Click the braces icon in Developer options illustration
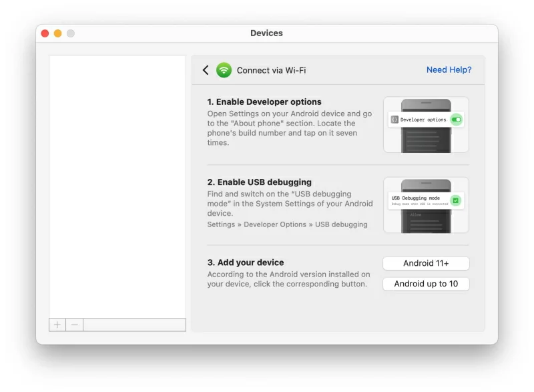This screenshot has width=534, height=392. coord(394,120)
